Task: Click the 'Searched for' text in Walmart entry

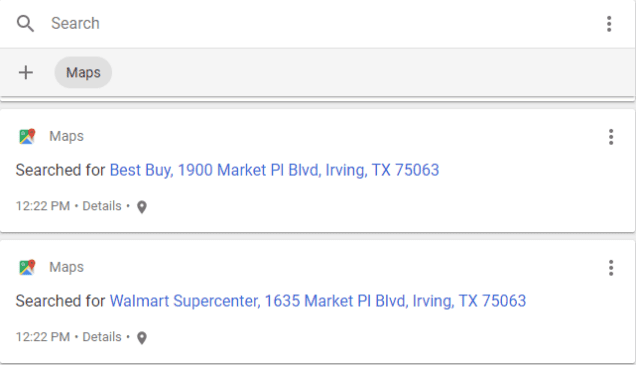Action: [60, 301]
